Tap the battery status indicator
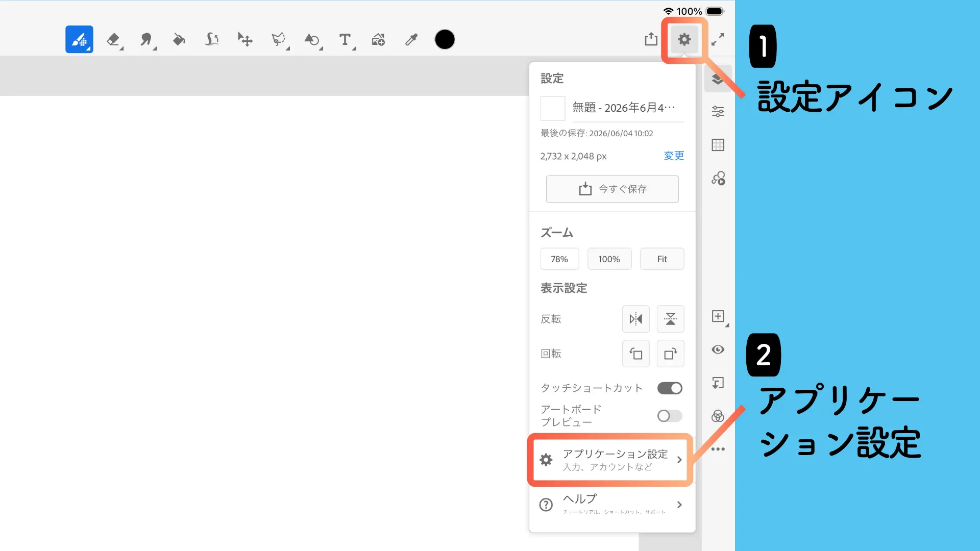The width and height of the screenshot is (980, 551). [715, 11]
